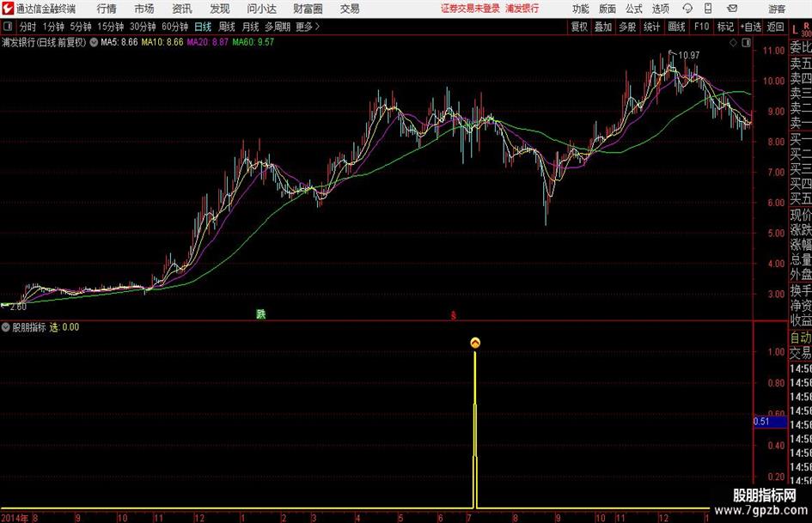The height and width of the screenshot is (523, 812).
Task: Open the 行情 menu
Action: (x=107, y=9)
